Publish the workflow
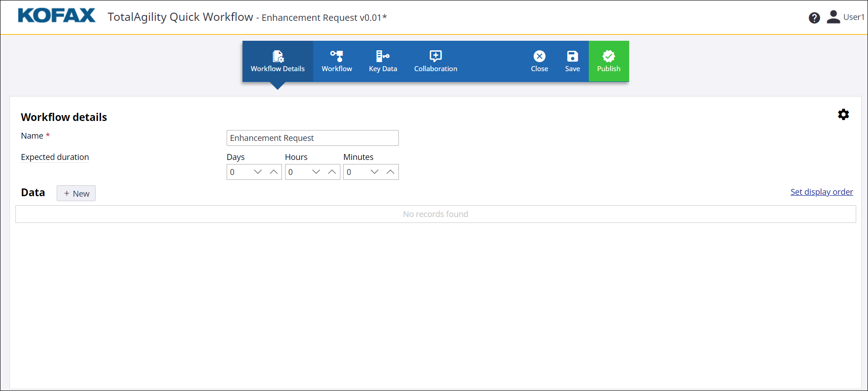 [x=609, y=61]
